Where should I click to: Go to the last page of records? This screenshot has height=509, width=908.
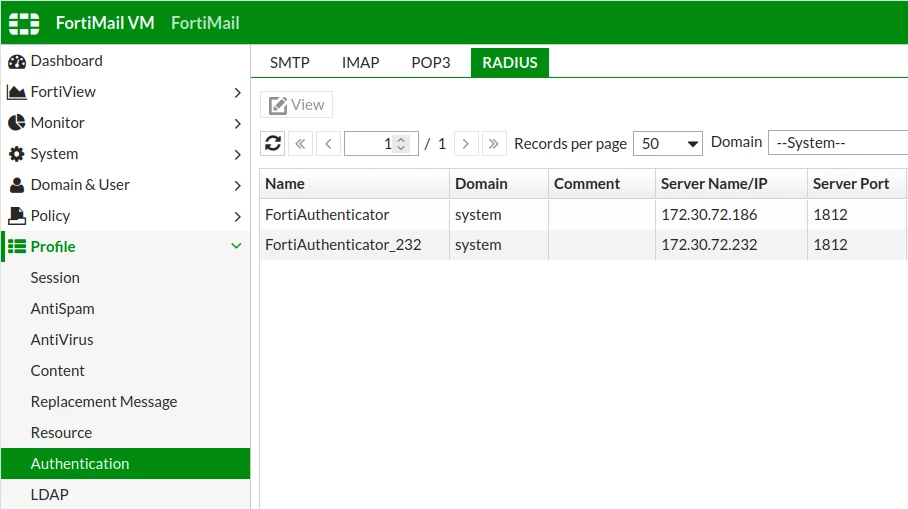(493, 144)
